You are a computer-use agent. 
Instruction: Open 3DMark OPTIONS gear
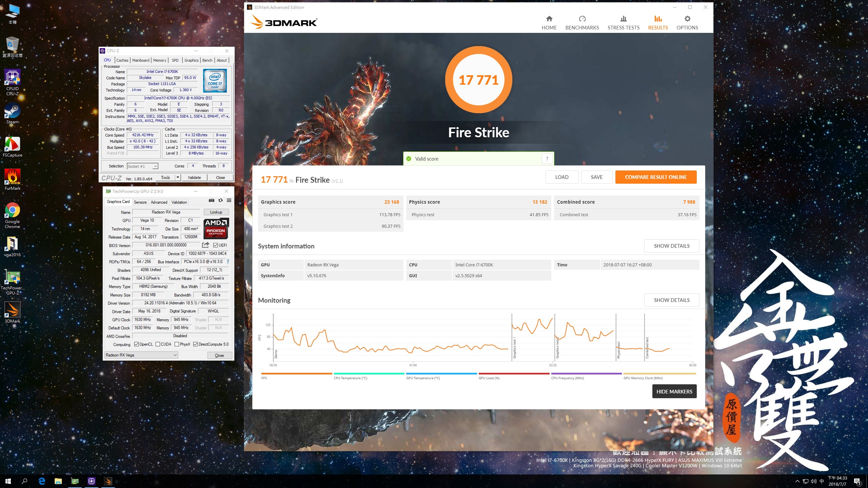point(687,23)
